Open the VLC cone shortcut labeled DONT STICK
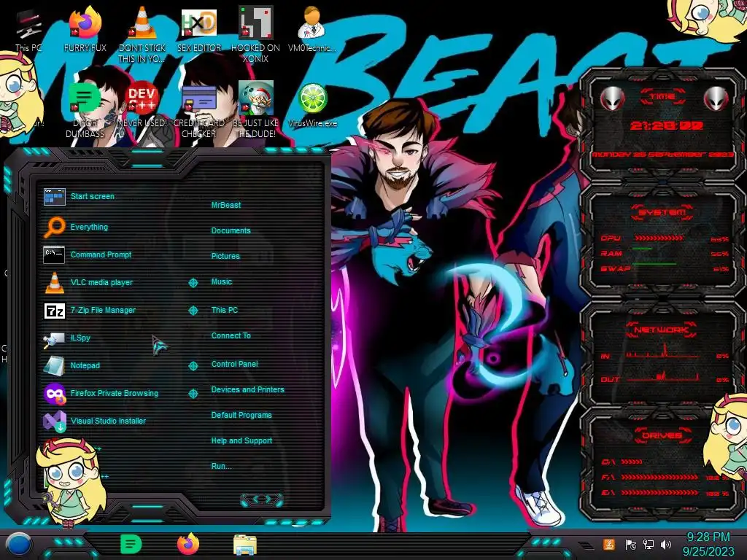The height and width of the screenshot is (560, 747). click(142, 34)
